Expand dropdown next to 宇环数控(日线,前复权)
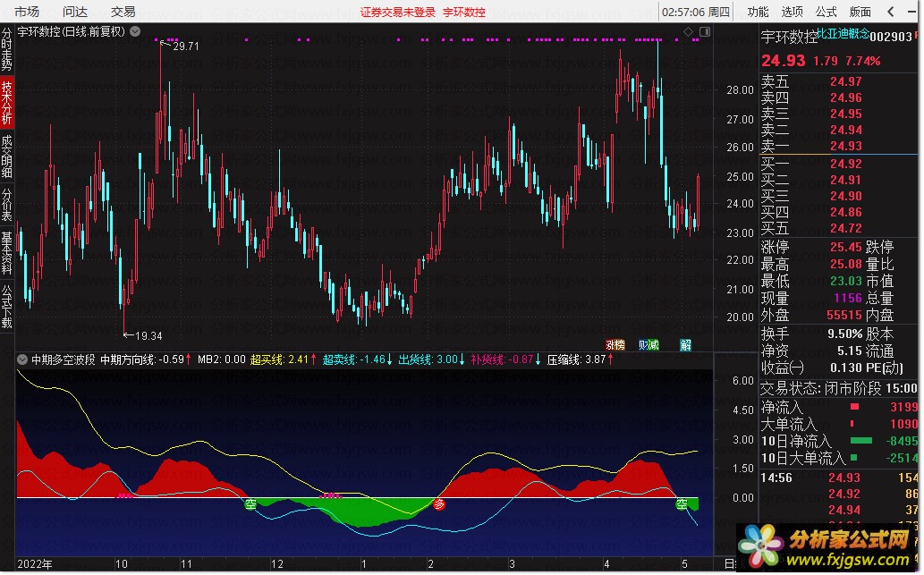This screenshot has height=575, width=924. (x=135, y=31)
